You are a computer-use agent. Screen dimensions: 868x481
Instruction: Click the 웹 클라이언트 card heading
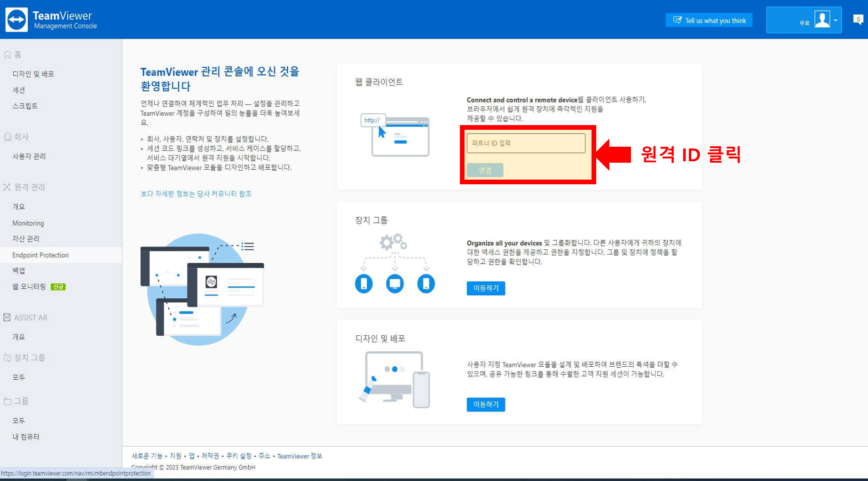click(x=379, y=82)
